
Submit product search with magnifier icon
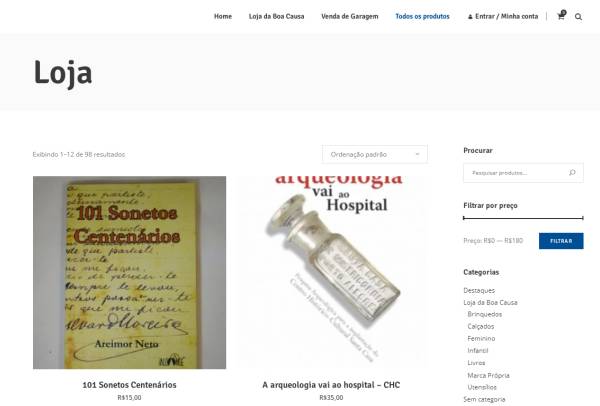[x=572, y=173]
